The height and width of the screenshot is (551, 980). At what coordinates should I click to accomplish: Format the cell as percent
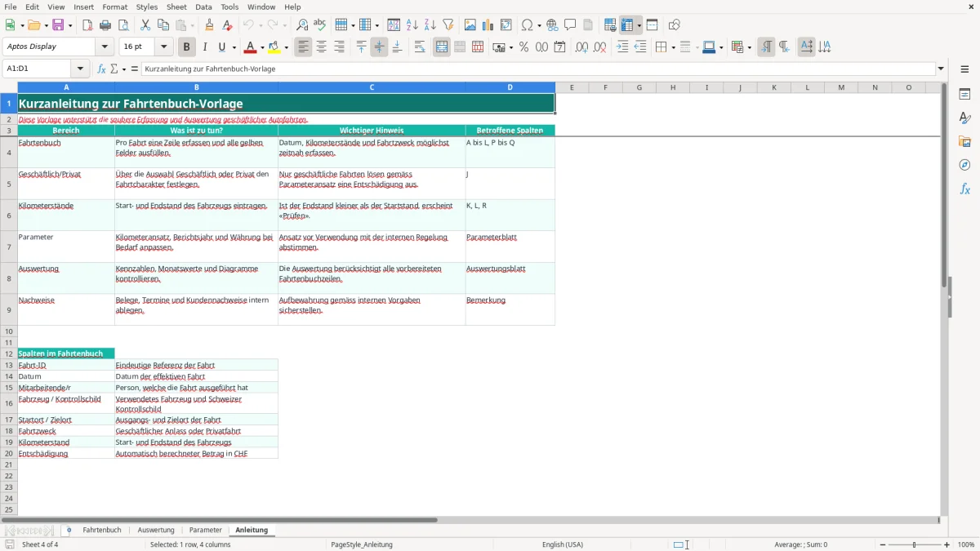click(523, 47)
